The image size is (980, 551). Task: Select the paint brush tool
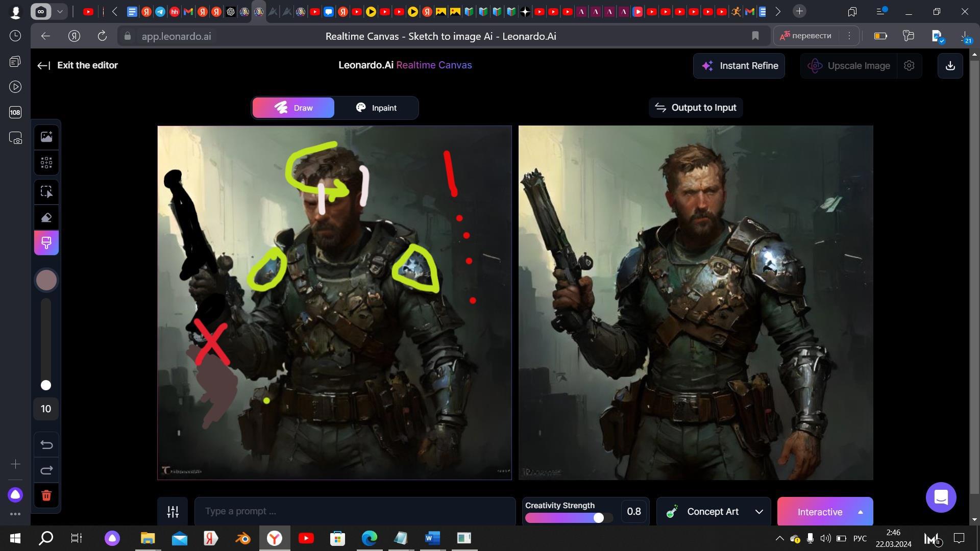click(46, 243)
